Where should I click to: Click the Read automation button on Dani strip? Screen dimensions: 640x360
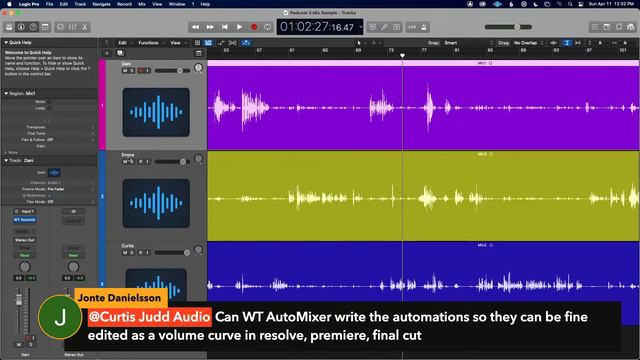24,255
